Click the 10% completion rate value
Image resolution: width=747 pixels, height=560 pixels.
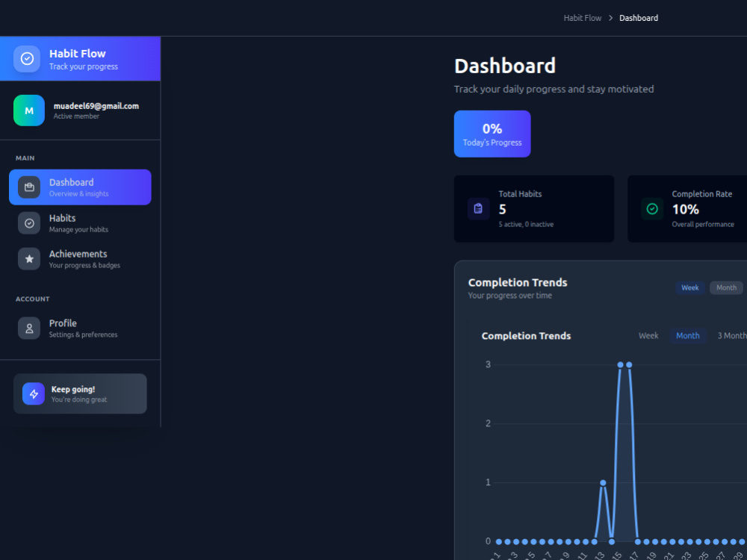[x=685, y=209]
